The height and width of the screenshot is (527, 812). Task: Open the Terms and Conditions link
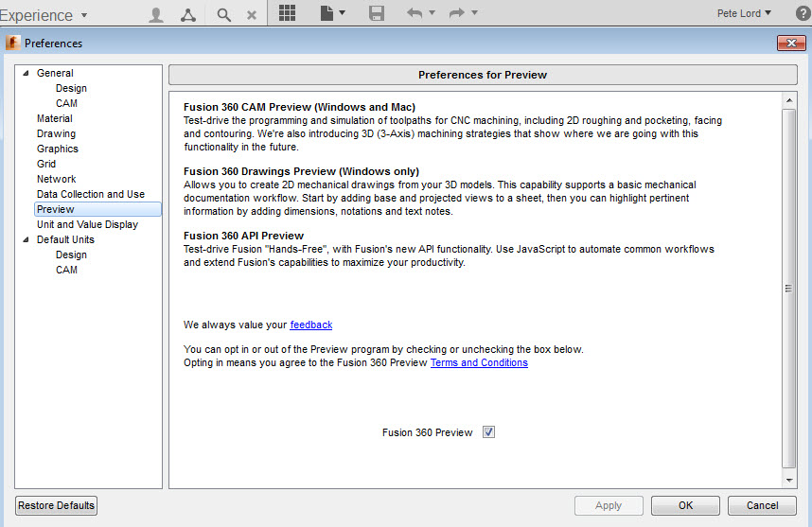click(479, 362)
